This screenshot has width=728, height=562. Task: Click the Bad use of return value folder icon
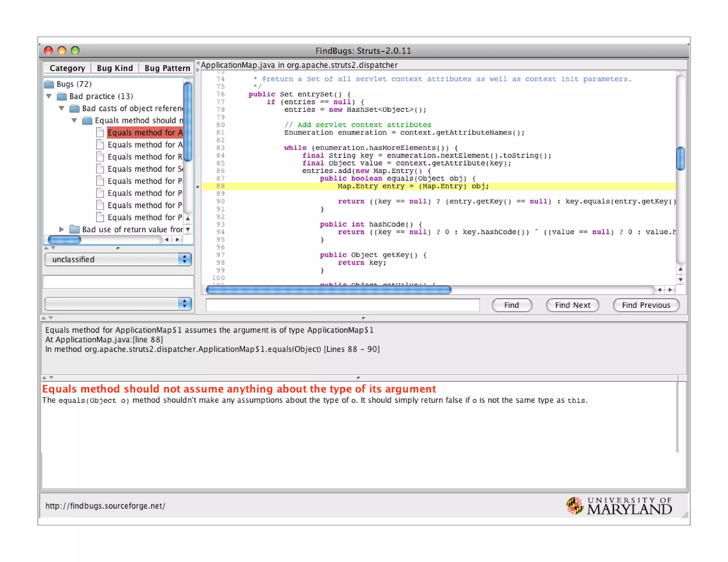pos(74,229)
